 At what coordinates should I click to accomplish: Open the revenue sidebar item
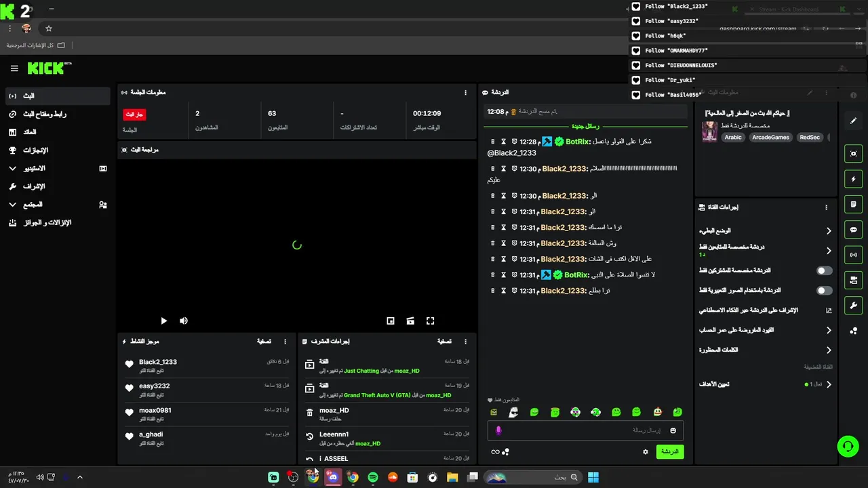coord(56,132)
